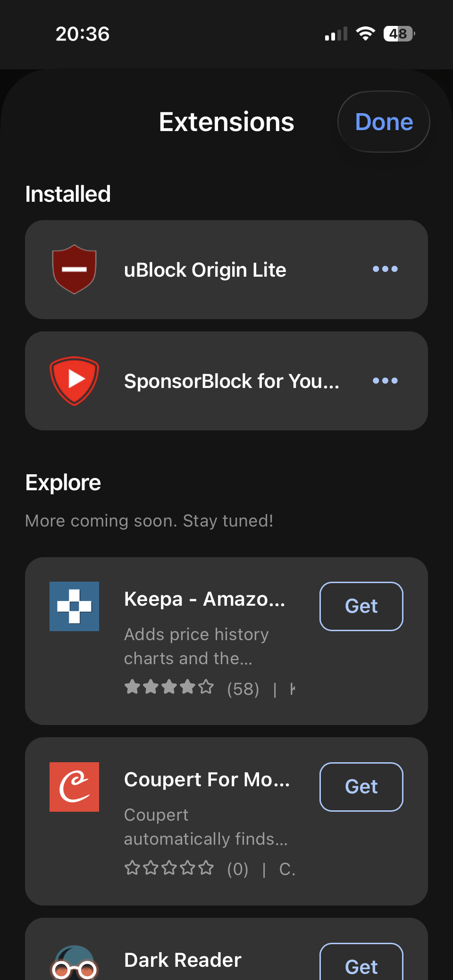The height and width of the screenshot is (980, 453).
Task: Select the uBlock Origin Lite title
Action: pyautogui.click(x=205, y=270)
